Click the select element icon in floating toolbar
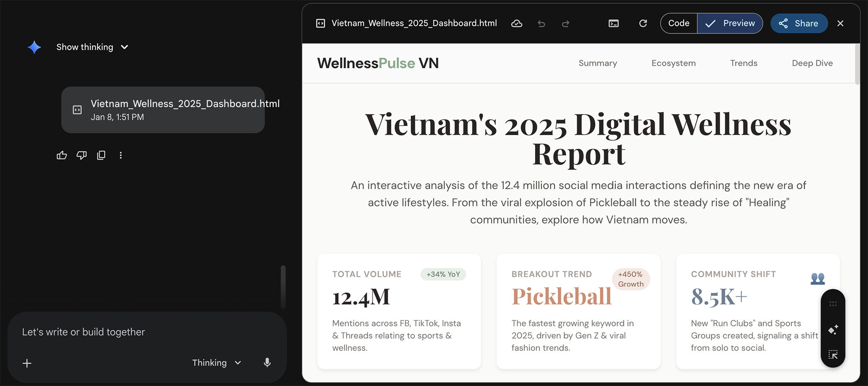 833,355
